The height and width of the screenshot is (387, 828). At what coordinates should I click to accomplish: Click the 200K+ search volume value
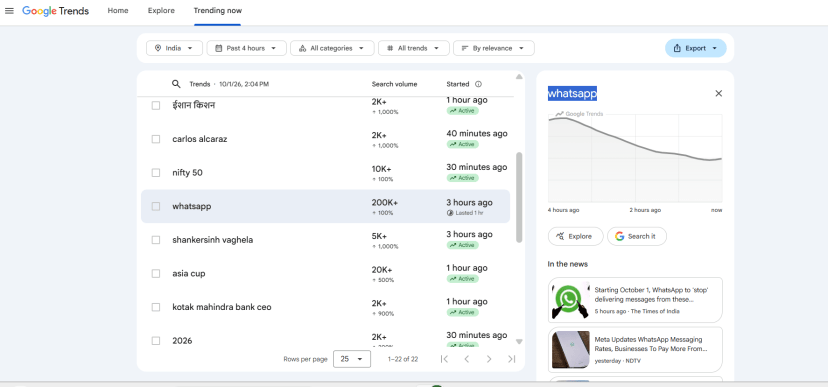click(384, 203)
